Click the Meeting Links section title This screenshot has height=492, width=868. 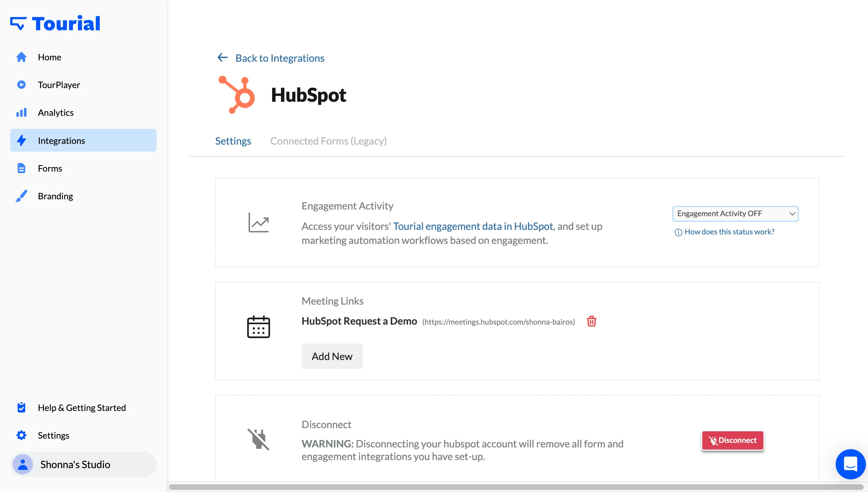pos(333,301)
